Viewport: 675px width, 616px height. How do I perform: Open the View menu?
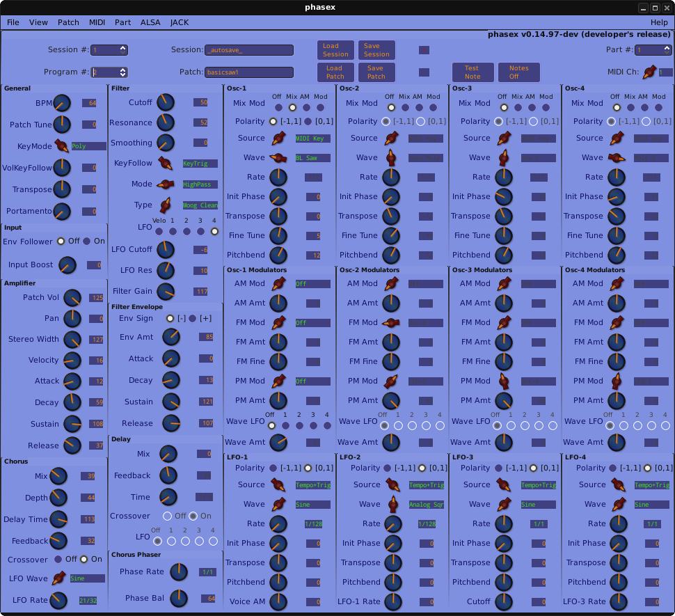38,22
